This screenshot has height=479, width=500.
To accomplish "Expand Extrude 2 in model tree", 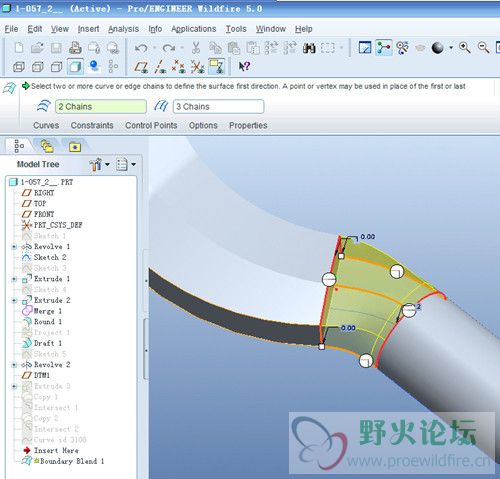I will pos(14,300).
